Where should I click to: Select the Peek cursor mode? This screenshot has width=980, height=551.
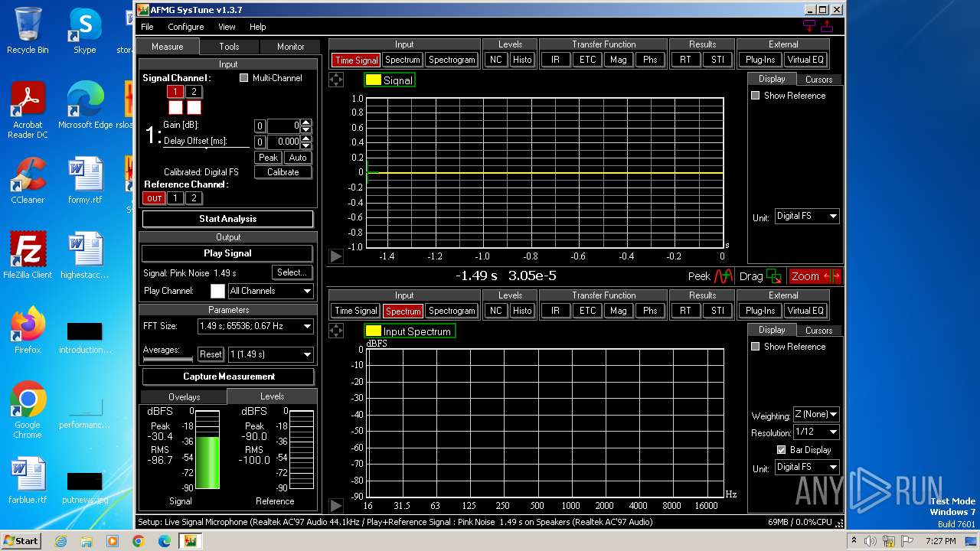tap(710, 276)
